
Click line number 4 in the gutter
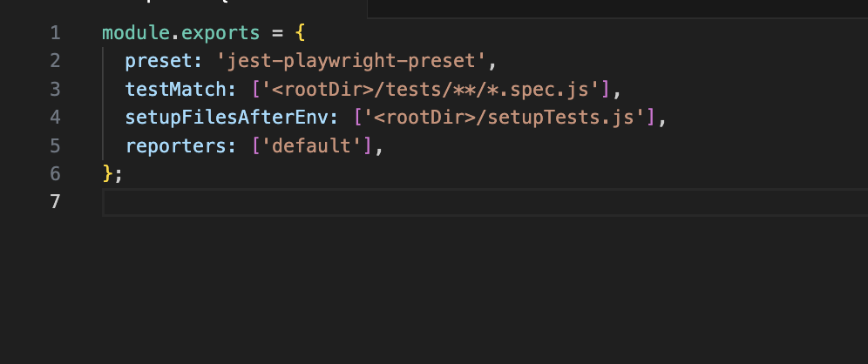click(55, 118)
